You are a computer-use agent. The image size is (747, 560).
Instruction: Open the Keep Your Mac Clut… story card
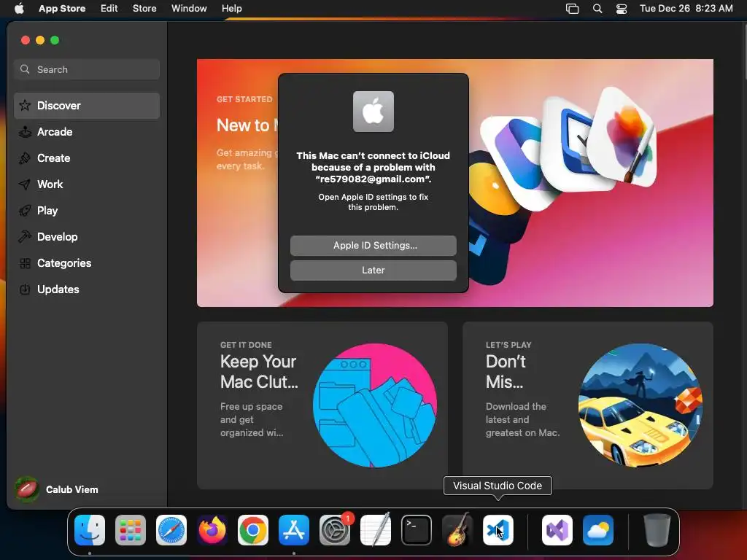pos(322,405)
